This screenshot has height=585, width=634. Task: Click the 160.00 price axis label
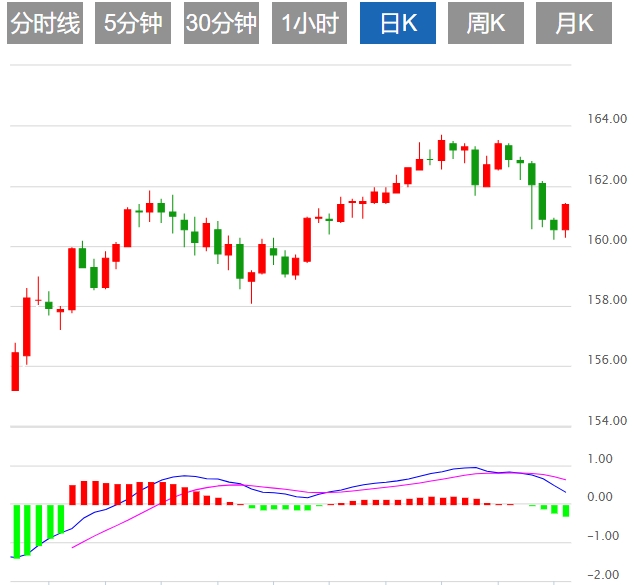[607, 240]
